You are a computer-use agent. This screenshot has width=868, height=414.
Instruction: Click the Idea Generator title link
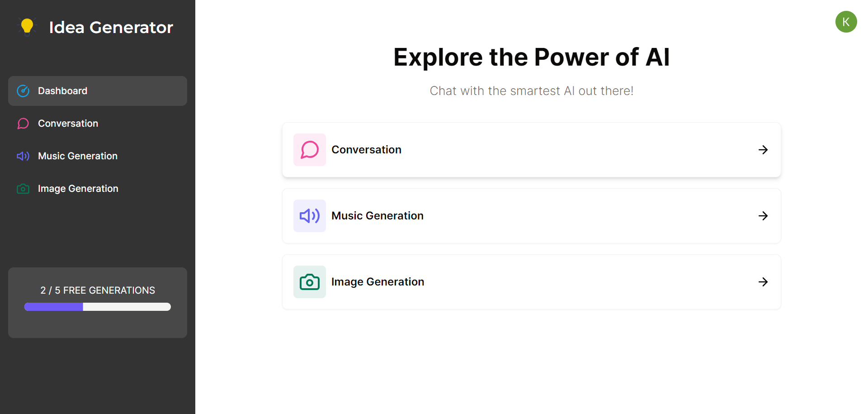point(111,27)
